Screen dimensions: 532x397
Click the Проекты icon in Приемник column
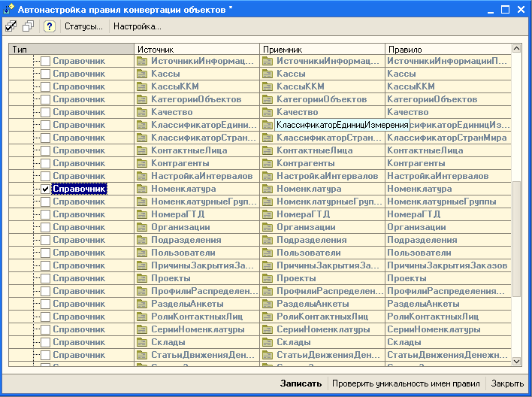coord(267,278)
